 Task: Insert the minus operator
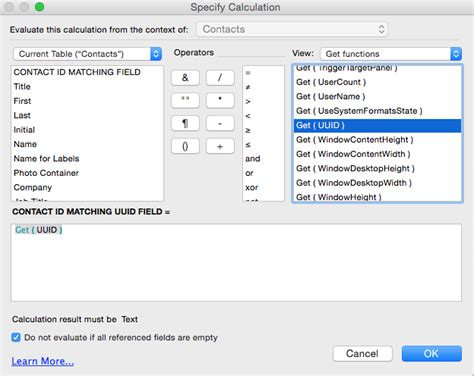point(220,123)
